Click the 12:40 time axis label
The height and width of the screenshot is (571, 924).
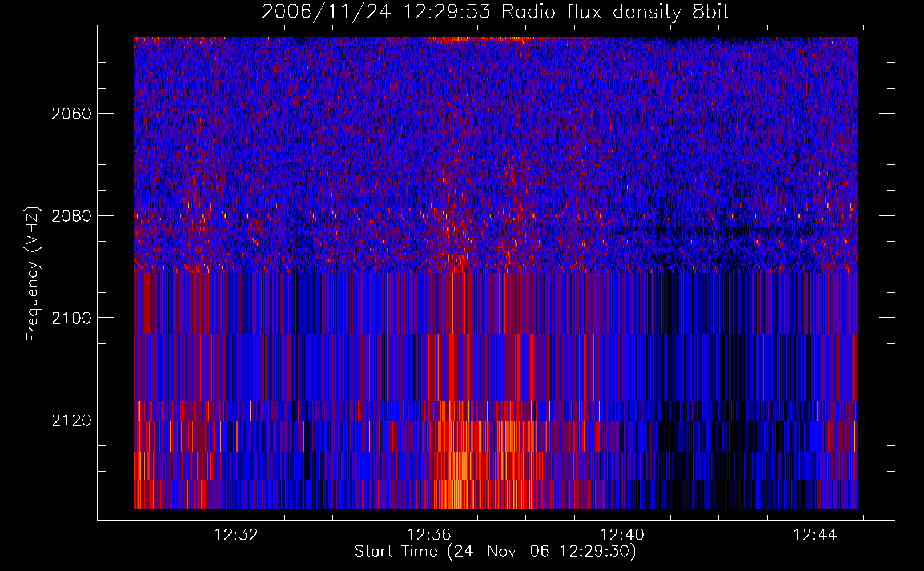coord(622,535)
